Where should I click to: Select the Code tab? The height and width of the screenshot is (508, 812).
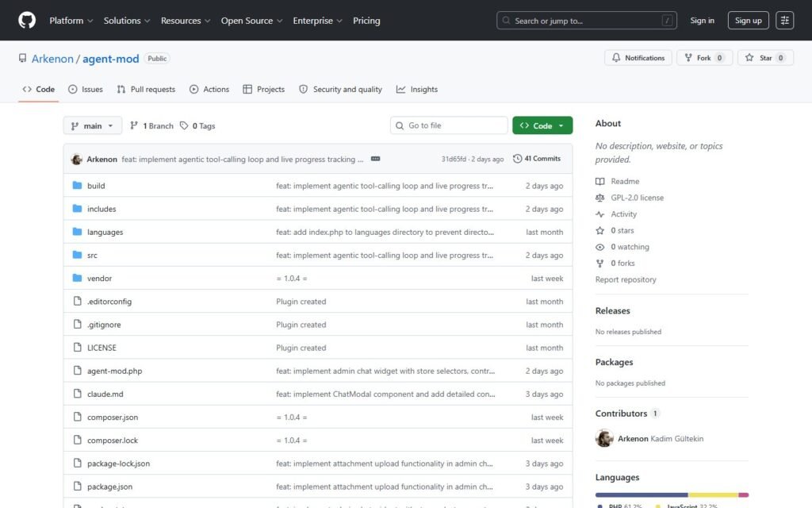coord(38,89)
